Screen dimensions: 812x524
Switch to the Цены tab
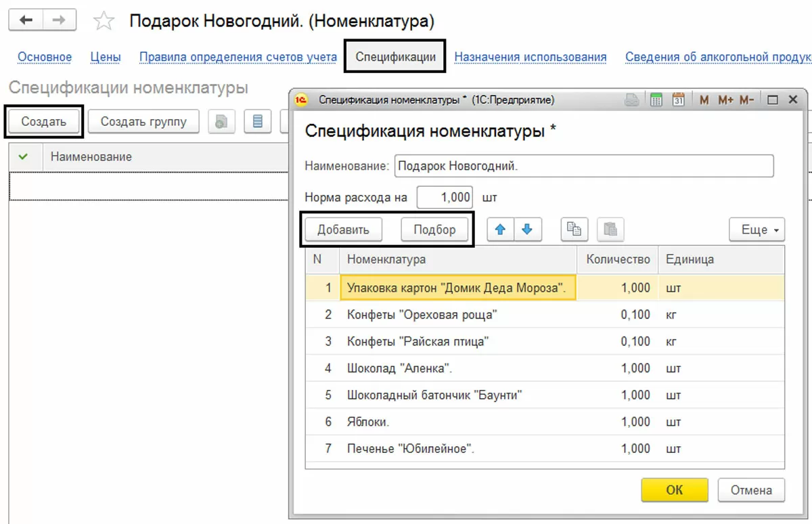pos(106,57)
